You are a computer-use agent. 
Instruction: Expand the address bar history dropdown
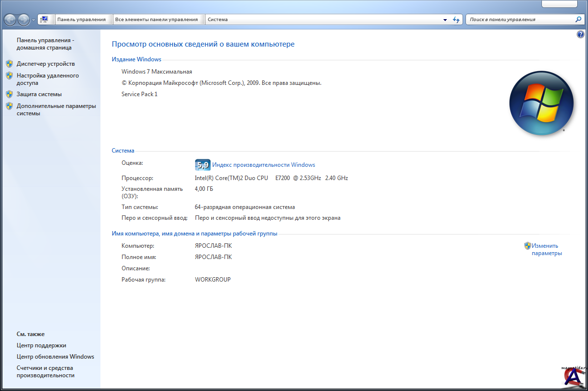pyautogui.click(x=445, y=20)
